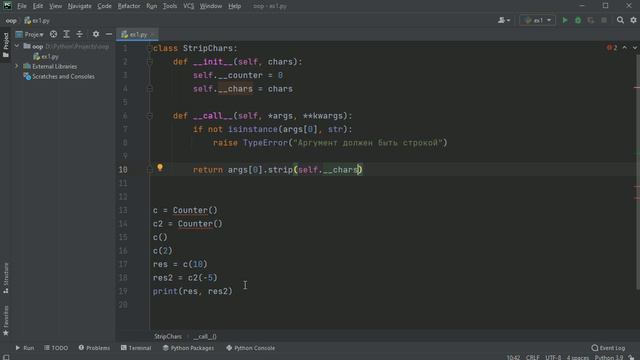The height and width of the screenshot is (360, 640).
Task: Run the ex1 configuration with green play button
Action: click(565, 20)
